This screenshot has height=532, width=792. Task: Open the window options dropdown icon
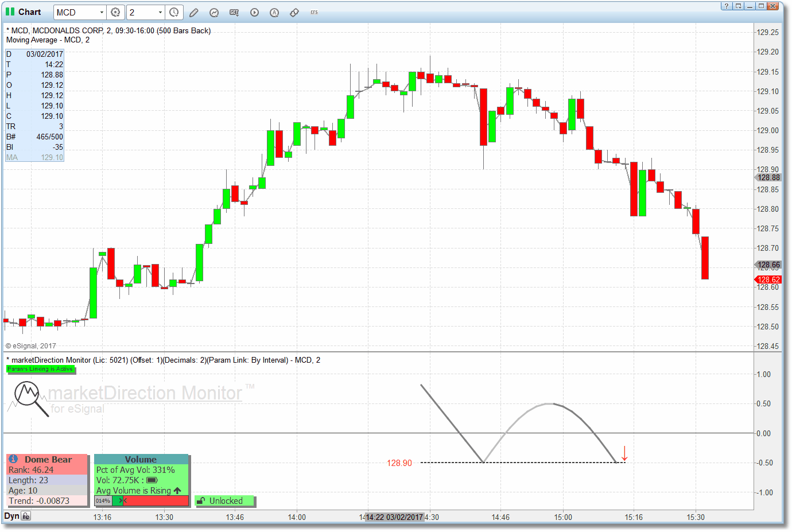tap(738, 6)
